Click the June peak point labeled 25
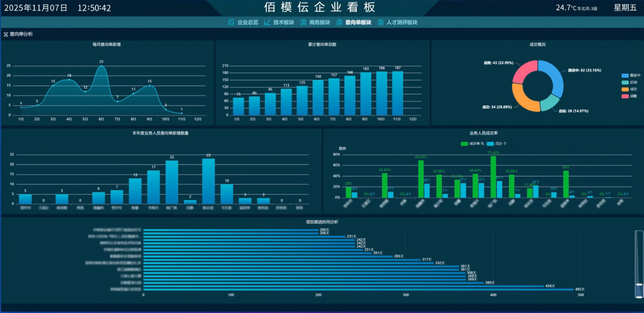This screenshot has height=313, width=644. point(101,66)
